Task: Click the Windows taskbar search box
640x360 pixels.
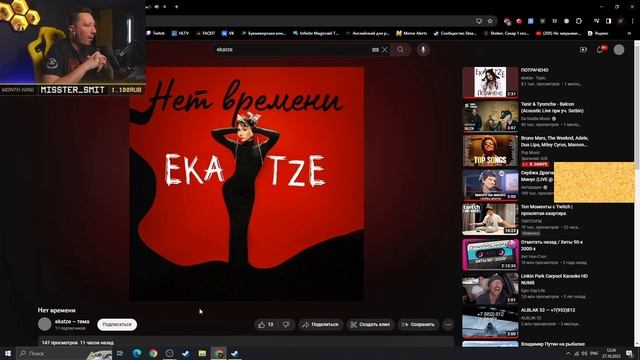Action: (x=65, y=353)
